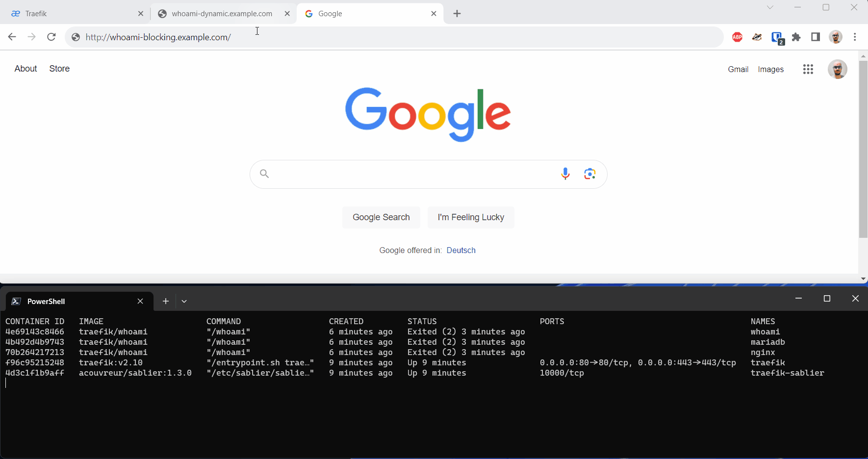Open the Google account avatar on the page
Screen dimensions: 868x459
(x=838, y=69)
